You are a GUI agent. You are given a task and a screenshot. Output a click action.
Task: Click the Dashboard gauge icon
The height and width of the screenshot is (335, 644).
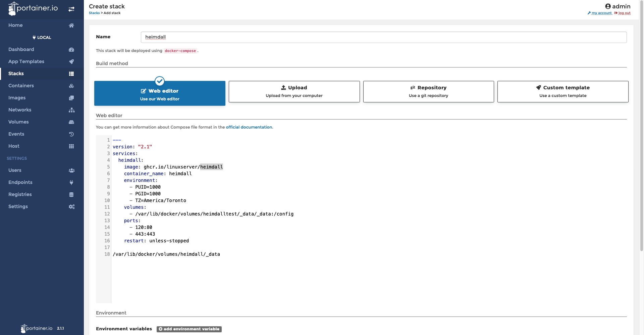(71, 50)
